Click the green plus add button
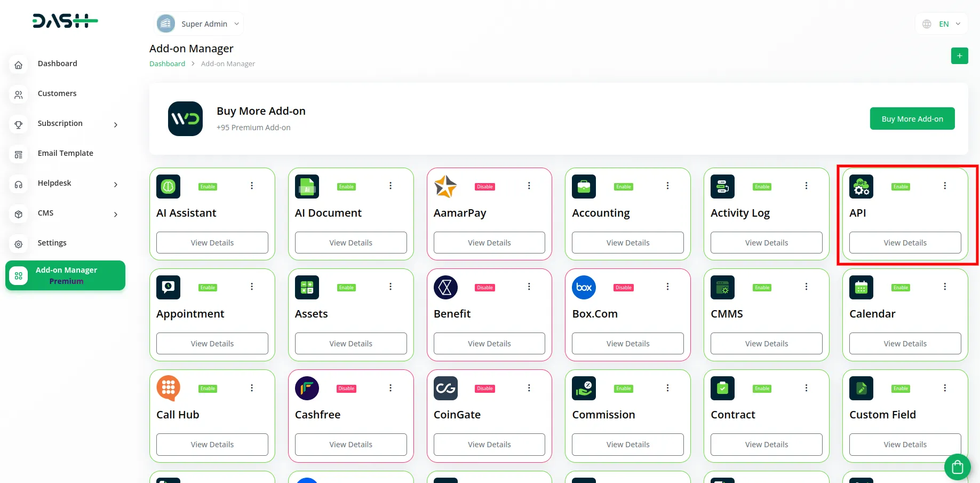The height and width of the screenshot is (483, 980). point(959,56)
